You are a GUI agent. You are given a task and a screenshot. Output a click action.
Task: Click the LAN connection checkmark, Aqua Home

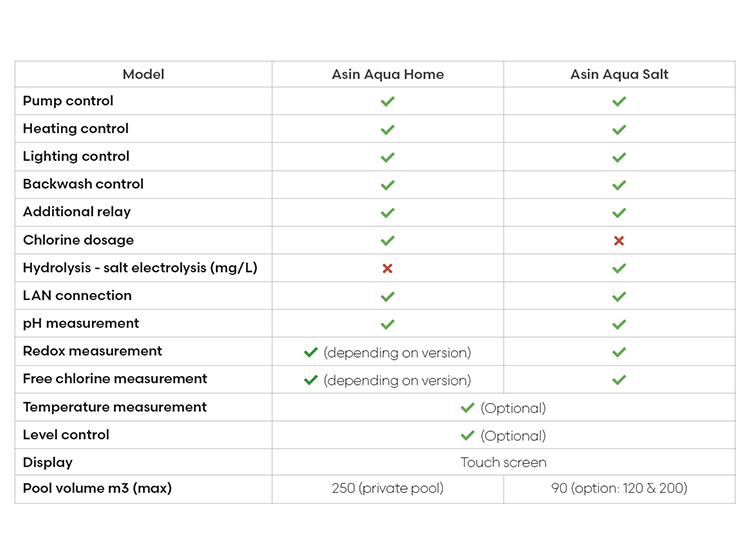pos(387,297)
